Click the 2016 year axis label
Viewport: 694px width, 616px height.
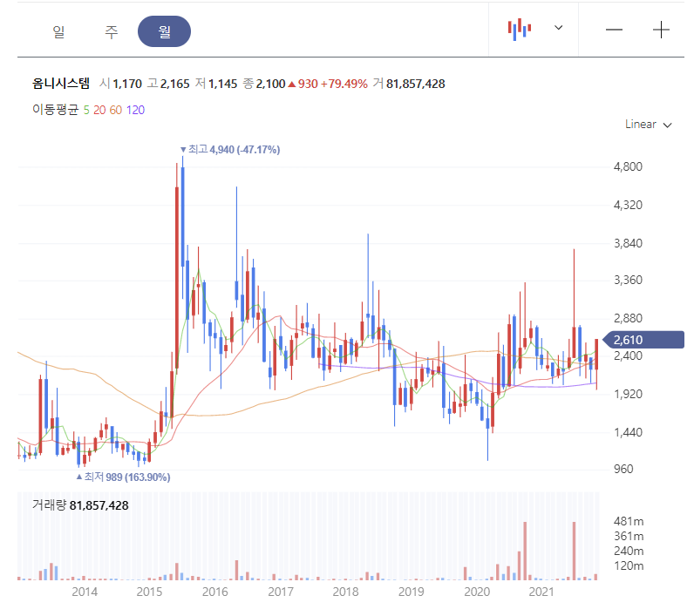pyautogui.click(x=215, y=592)
